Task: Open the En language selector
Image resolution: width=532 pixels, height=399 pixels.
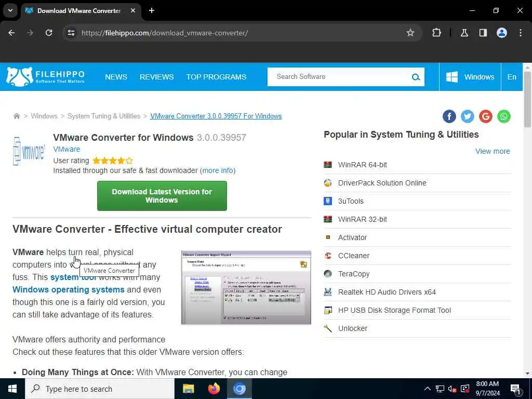Action: [512, 77]
